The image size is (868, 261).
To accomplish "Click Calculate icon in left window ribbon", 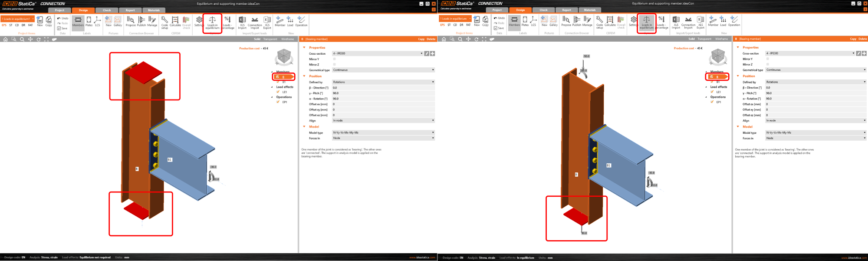I will pyautogui.click(x=175, y=22).
